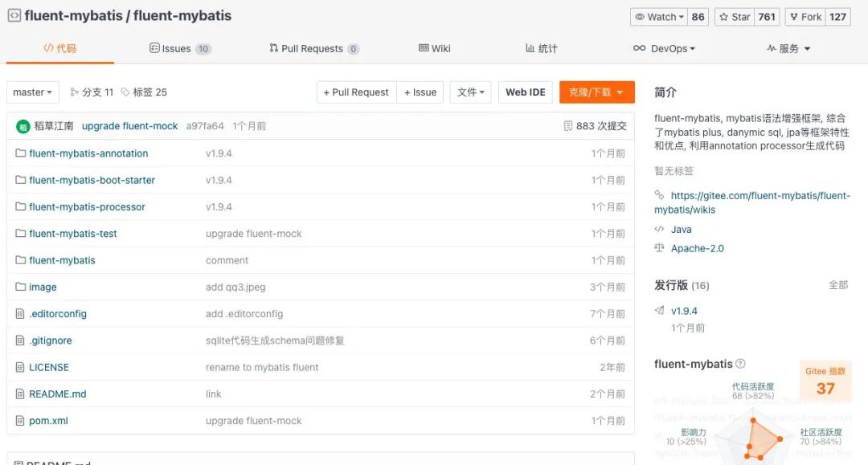Click the + Issue button
The width and height of the screenshot is (868, 465).
pyautogui.click(x=420, y=92)
